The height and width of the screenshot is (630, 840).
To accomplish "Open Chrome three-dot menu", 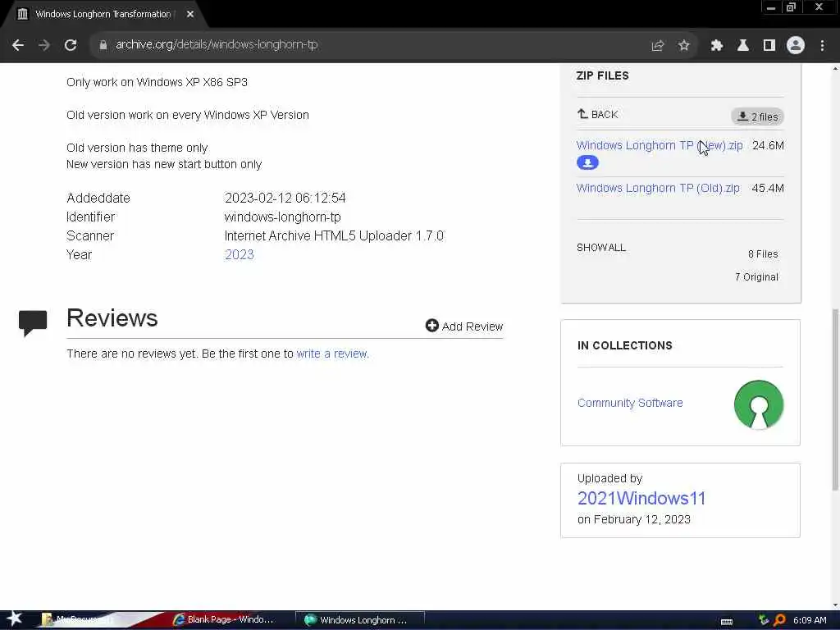I will point(822,46).
